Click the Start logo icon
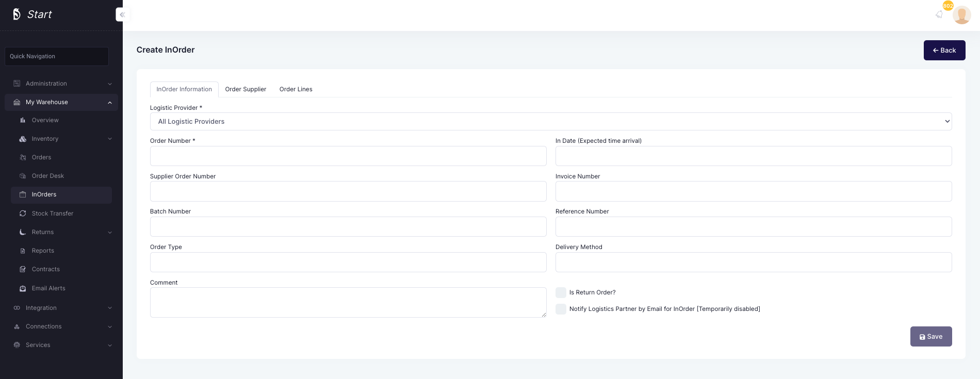This screenshot has width=980, height=379. point(17,14)
